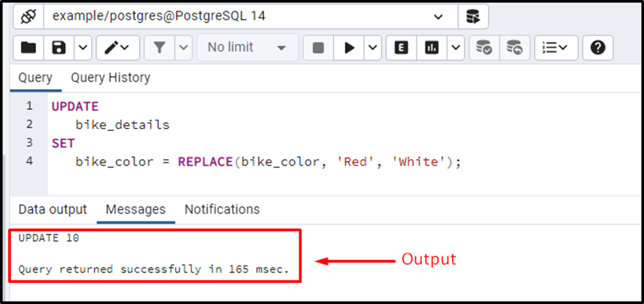Switch to the Data output tab

52,210
